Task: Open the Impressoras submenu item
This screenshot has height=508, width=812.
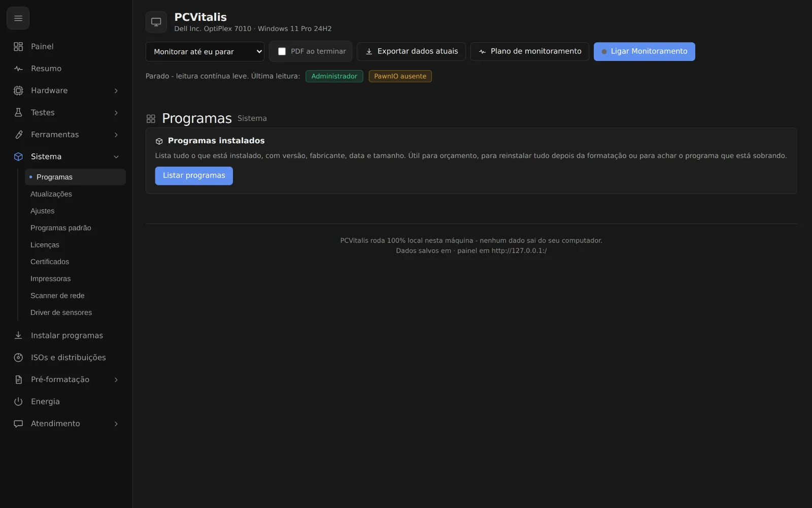Action: pyautogui.click(x=75, y=278)
